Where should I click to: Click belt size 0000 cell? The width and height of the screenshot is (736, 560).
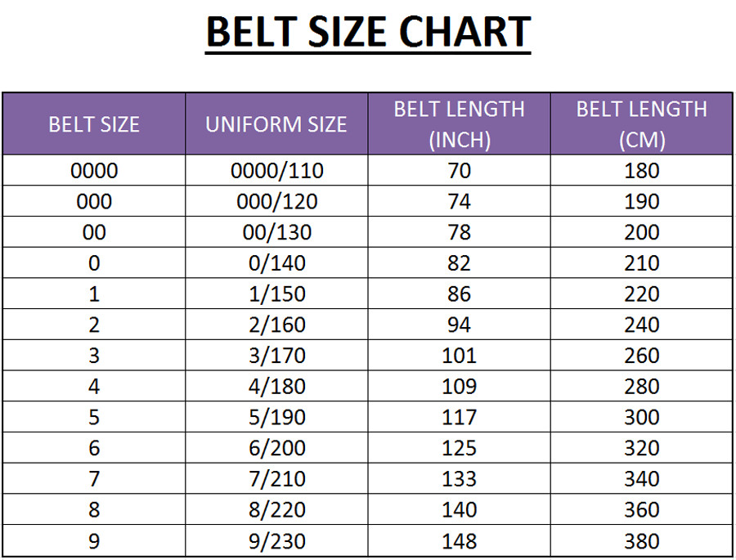tap(94, 171)
